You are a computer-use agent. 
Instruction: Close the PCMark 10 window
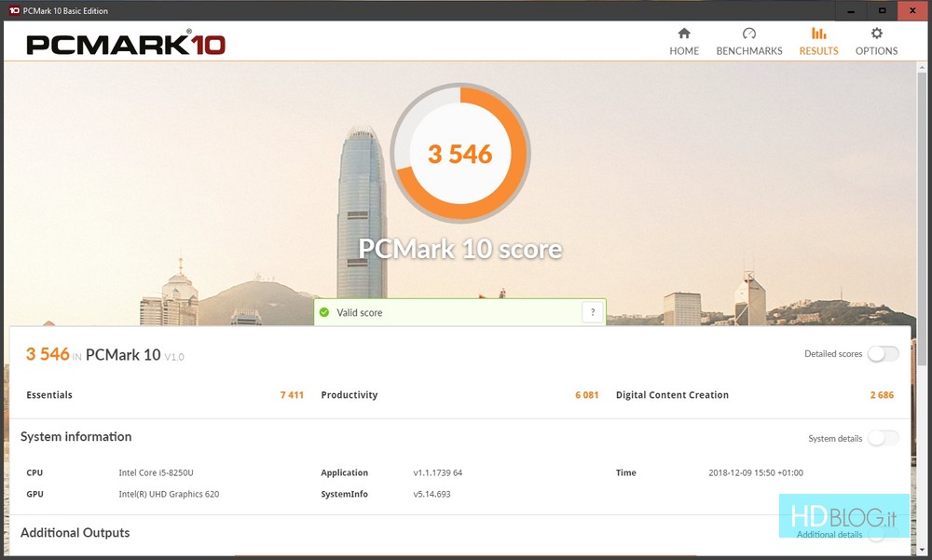click(913, 10)
